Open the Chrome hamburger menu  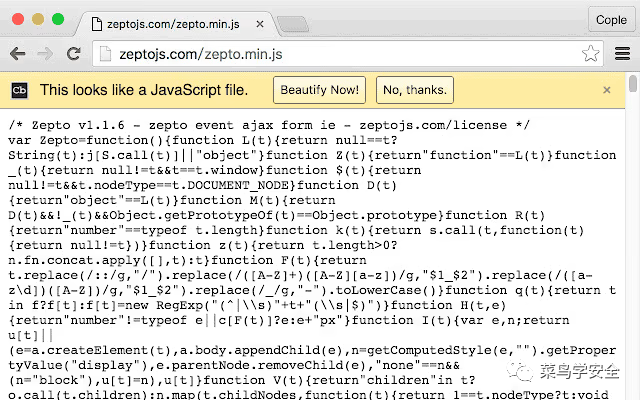point(622,53)
